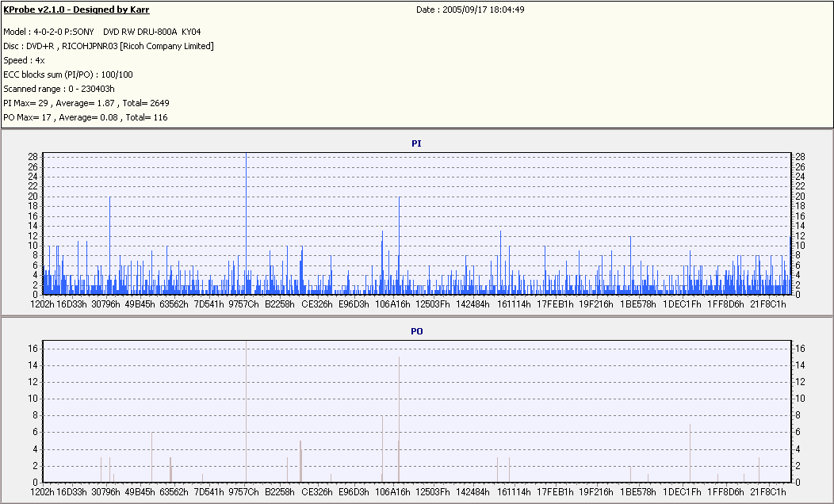Click '161114h' on the PI chart x-axis

click(x=514, y=304)
